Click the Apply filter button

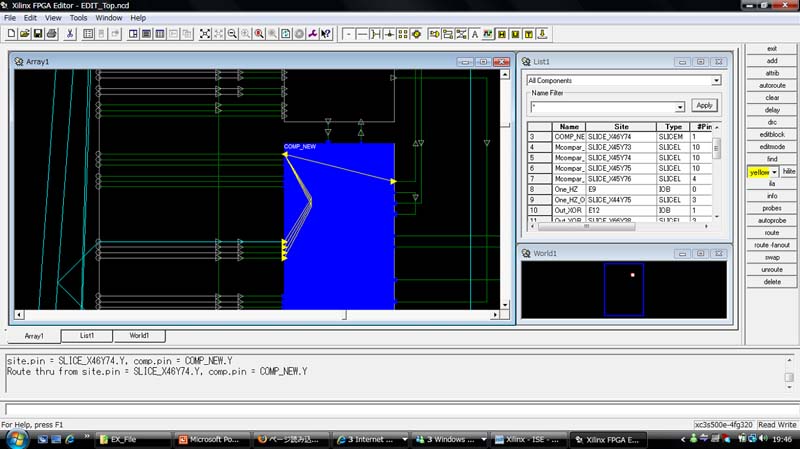click(704, 106)
